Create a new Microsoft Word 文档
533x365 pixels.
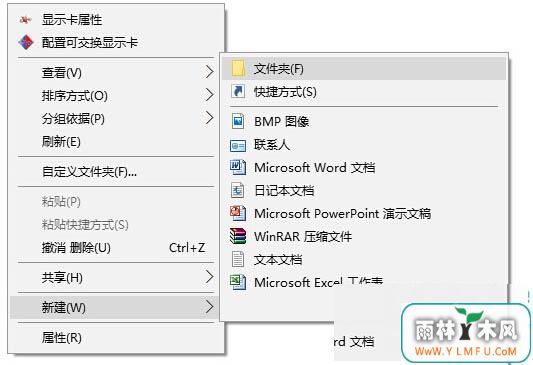(x=364, y=168)
